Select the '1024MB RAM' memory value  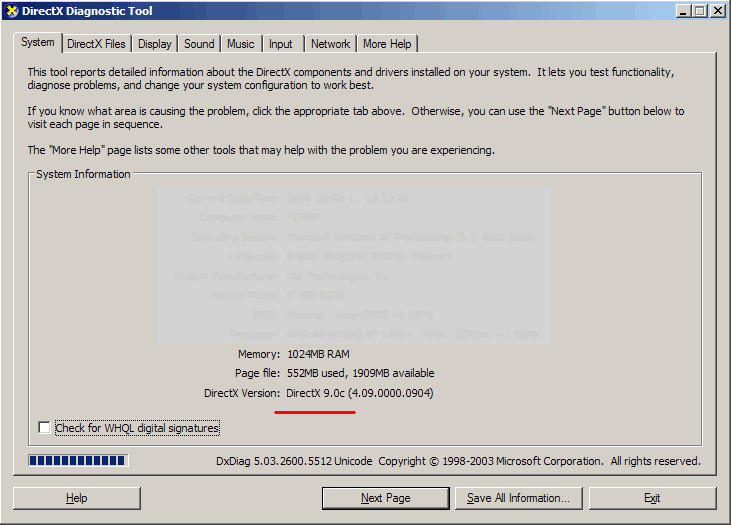318,354
